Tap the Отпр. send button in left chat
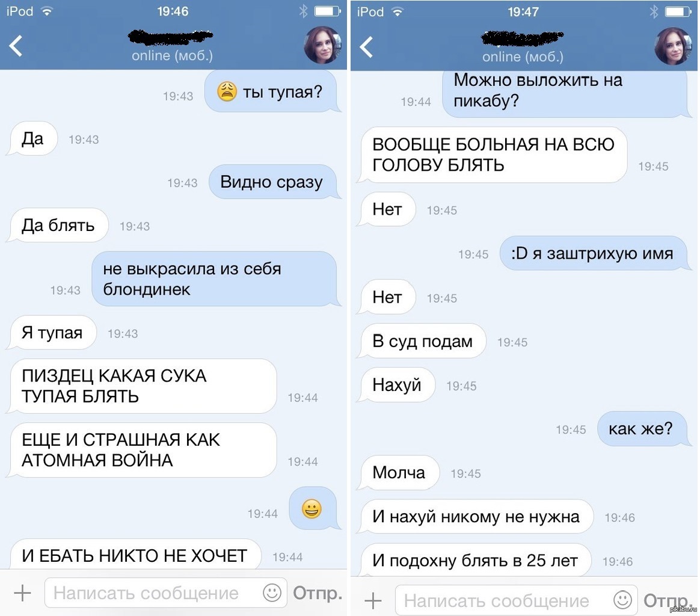Screen dimensions: 700x616 point(318,593)
